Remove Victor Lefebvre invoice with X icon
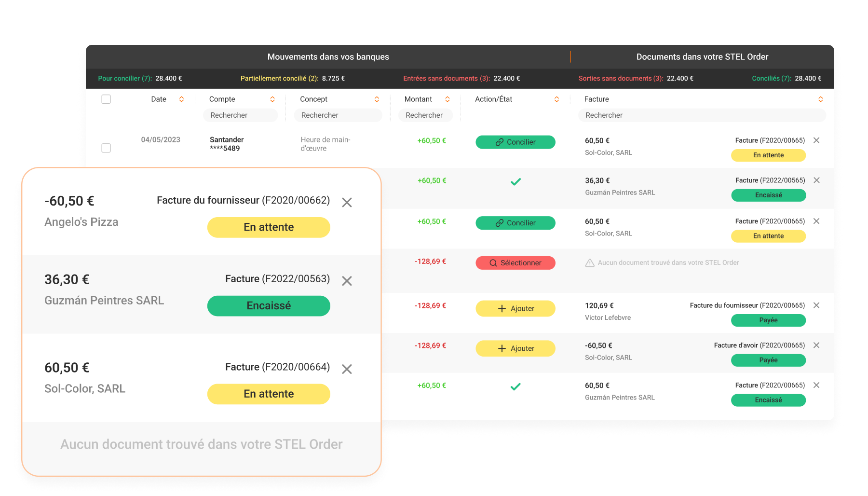 816,305
